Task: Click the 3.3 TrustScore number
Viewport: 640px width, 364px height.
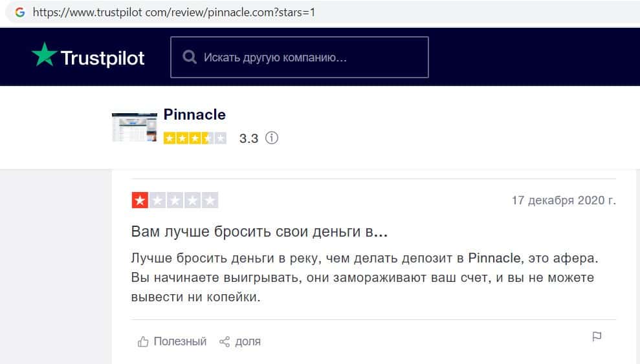Action: 248,138
